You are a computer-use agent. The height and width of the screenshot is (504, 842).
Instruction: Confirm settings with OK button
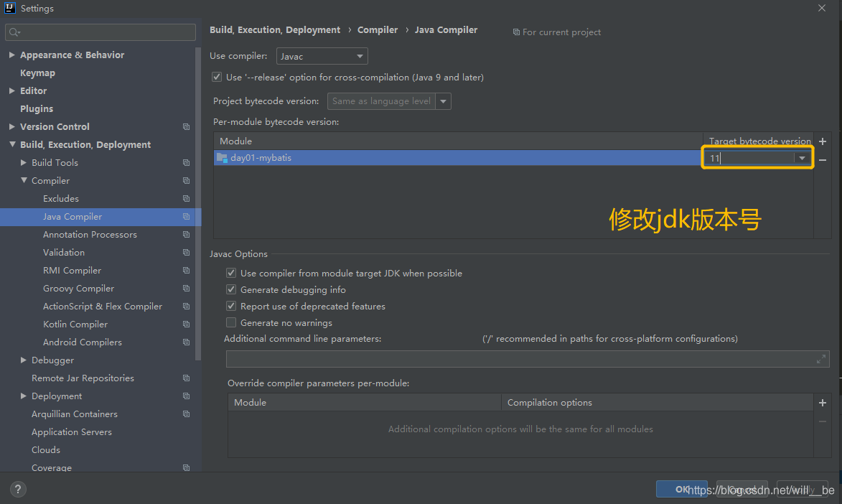[x=681, y=489]
